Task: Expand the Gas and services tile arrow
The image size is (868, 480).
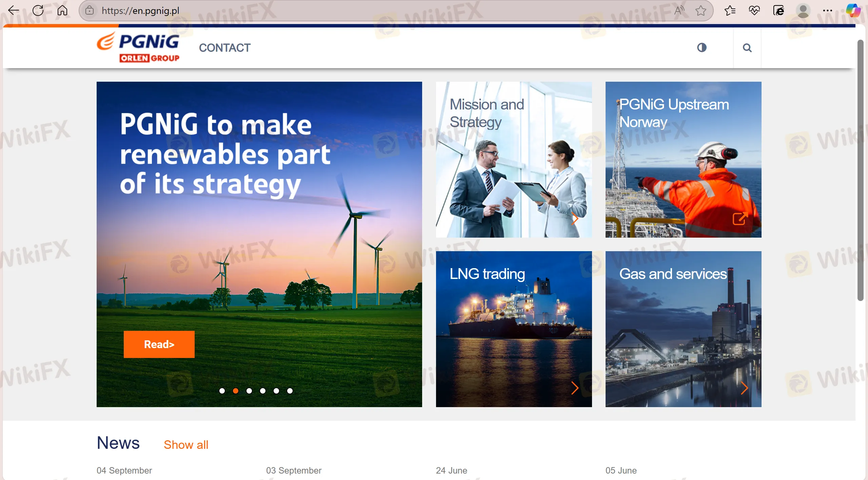Action: tap(745, 388)
